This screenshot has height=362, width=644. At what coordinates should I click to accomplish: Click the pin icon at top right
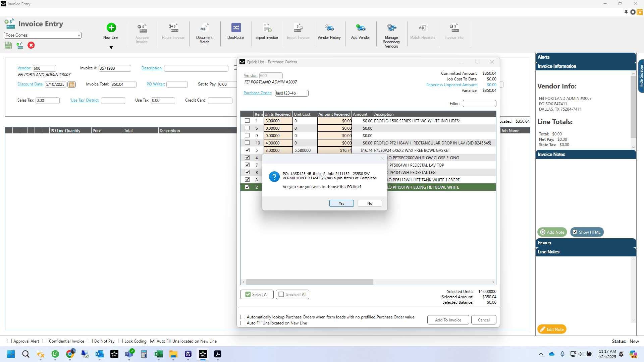(626, 12)
